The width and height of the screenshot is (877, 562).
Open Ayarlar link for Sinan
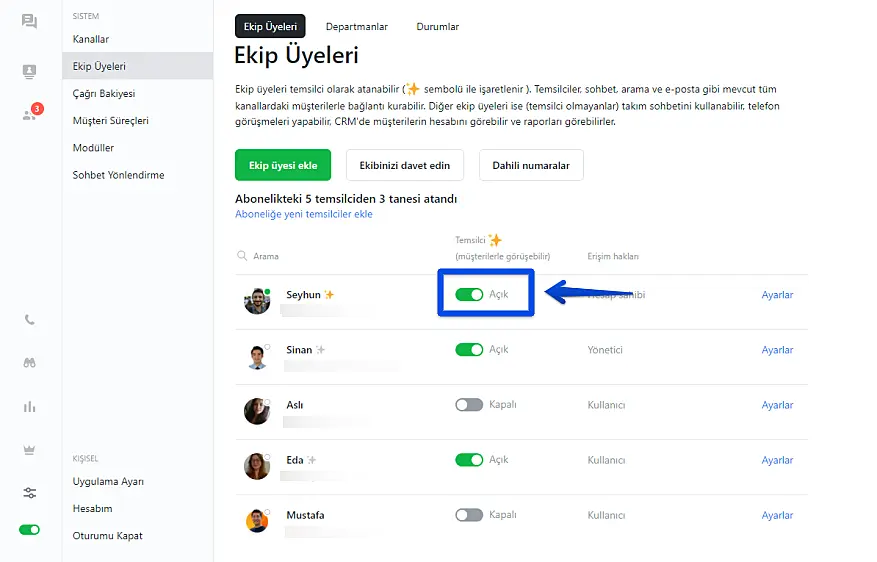pos(777,350)
